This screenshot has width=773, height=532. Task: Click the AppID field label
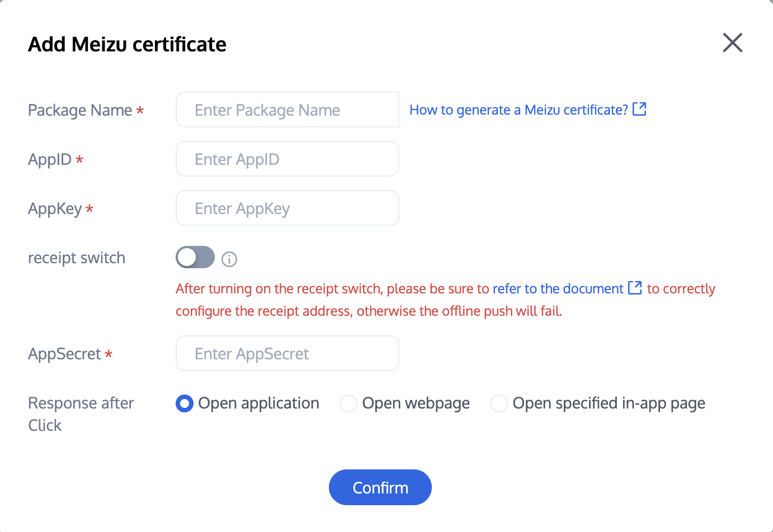(50, 160)
